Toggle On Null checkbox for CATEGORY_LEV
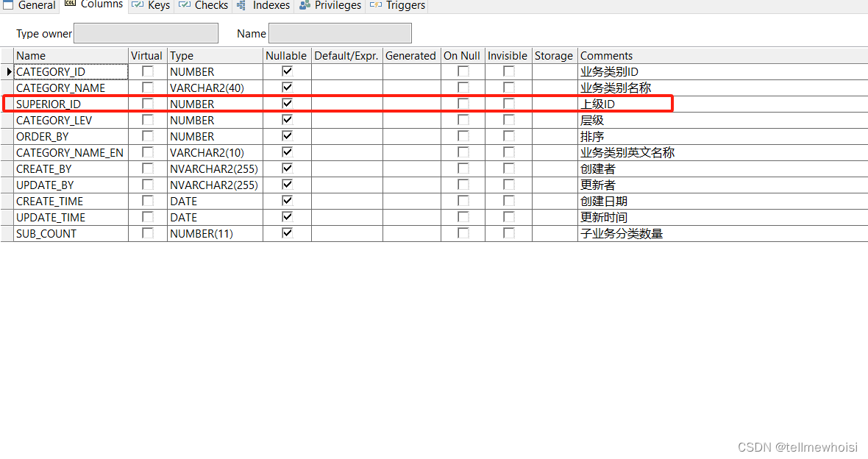Viewport: 868px width, 459px height. (463, 120)
